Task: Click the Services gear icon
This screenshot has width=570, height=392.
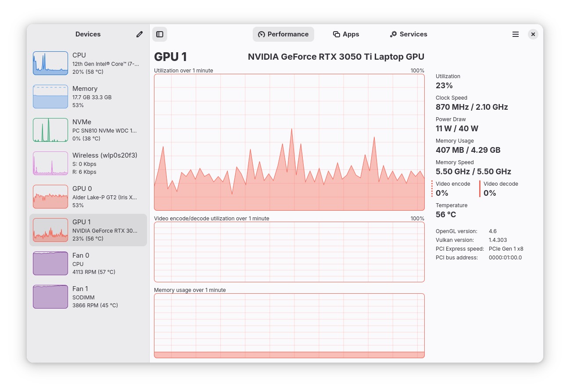Action: (x=394, y=34)
